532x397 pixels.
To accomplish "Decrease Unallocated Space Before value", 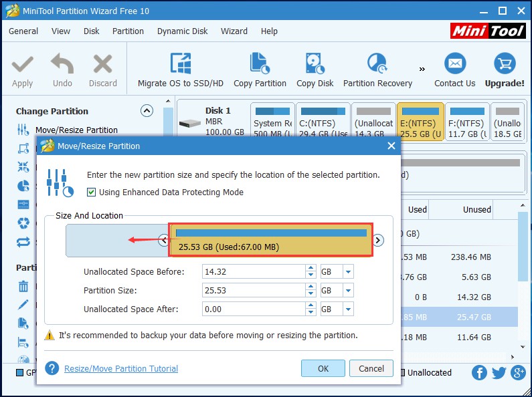I will [x=311, y=275].
